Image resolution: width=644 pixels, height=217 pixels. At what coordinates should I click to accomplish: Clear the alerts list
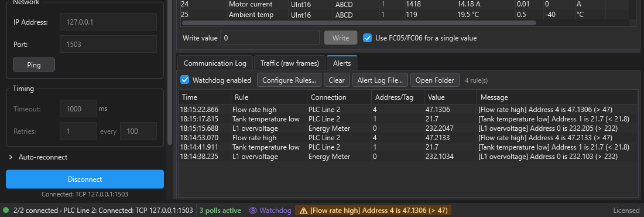click(x=337, y=80)
